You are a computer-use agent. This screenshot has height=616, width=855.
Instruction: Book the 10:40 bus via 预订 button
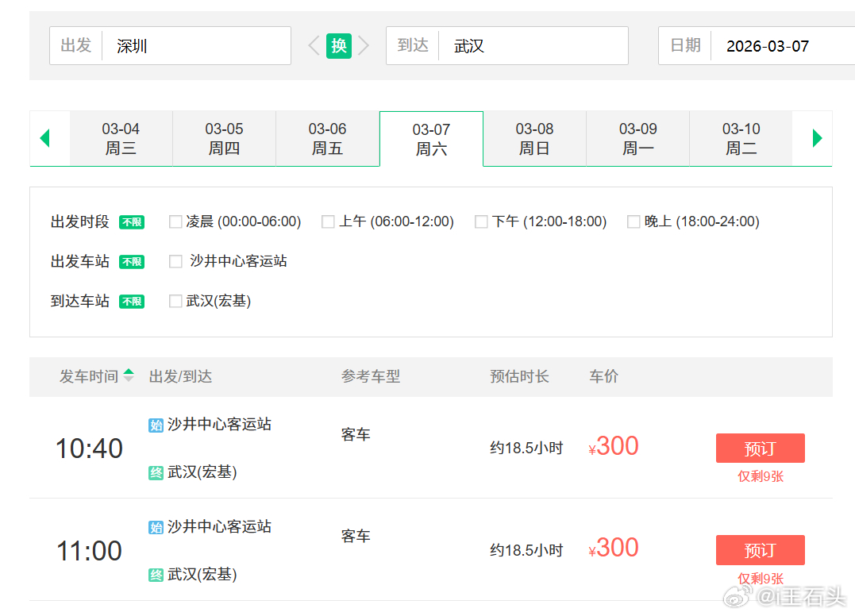pyautogui.click(x=760, y=448)
